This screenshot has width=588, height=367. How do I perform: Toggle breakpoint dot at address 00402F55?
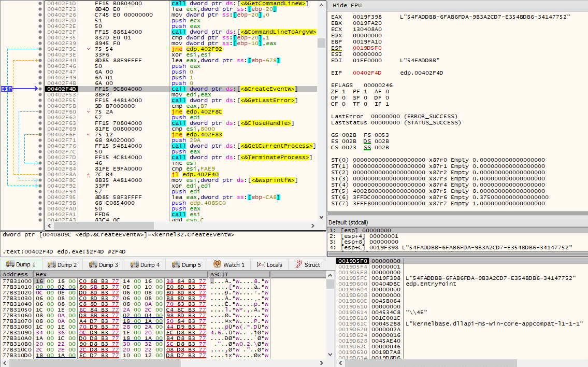click(40, 100)
